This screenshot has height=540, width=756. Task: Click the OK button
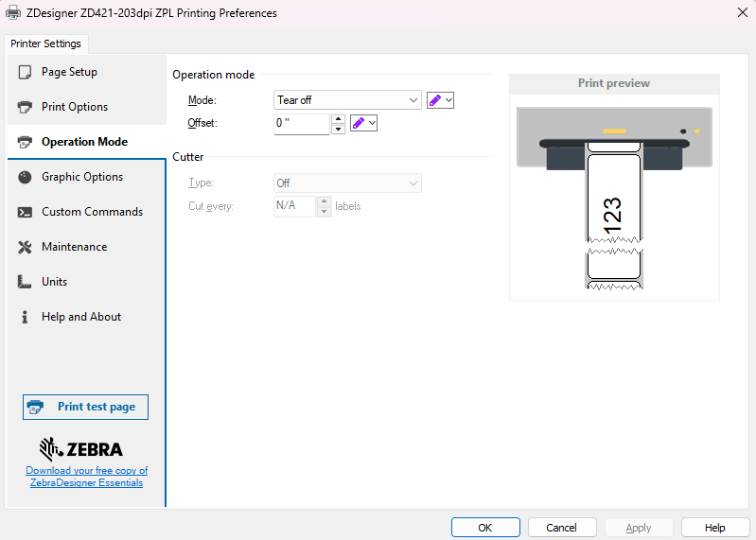485,528
